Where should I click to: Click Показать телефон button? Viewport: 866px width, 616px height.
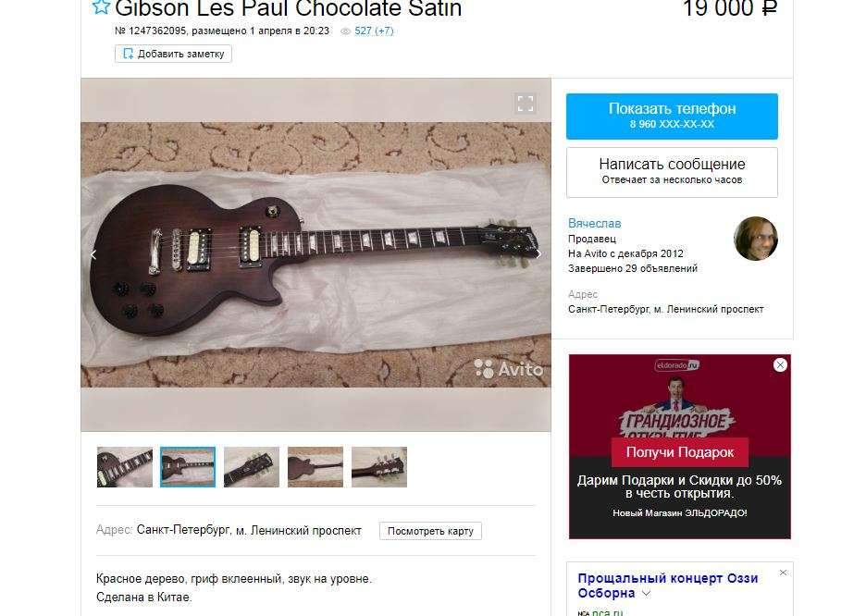coord(672,116)
